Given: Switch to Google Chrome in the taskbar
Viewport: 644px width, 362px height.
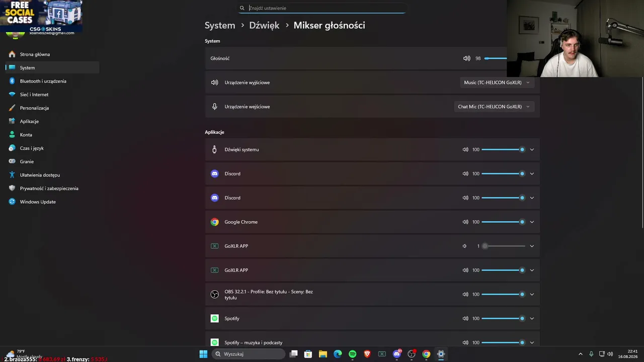Looking at the screenshot, I should [x=426, y=354].
